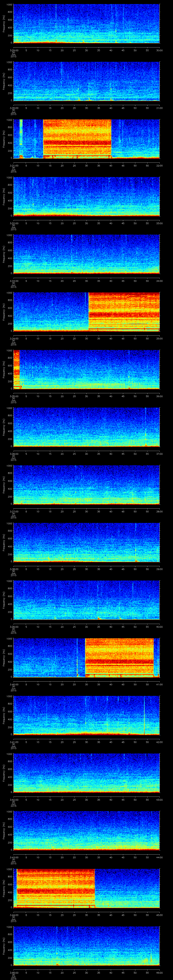Viewport: 173px width, 980px height.
Task: Click the 3:39:00 start time label
Action: click(x=13, y=627)
